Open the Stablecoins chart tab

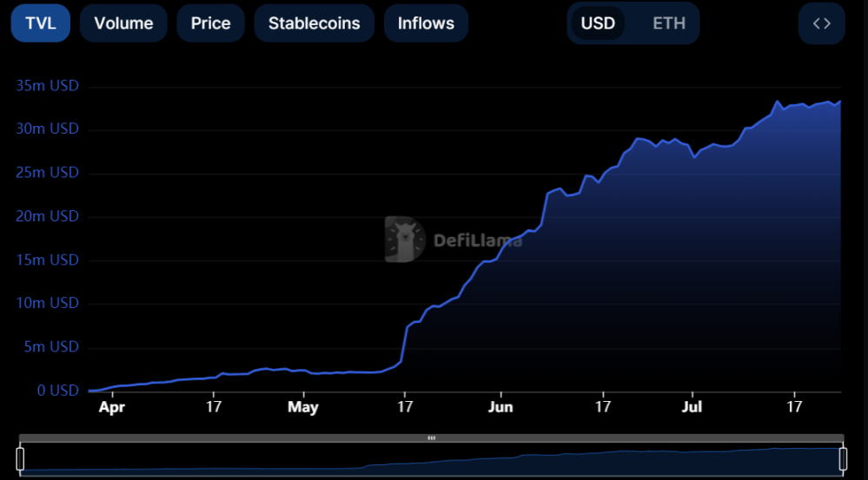(x=314, y=23)
